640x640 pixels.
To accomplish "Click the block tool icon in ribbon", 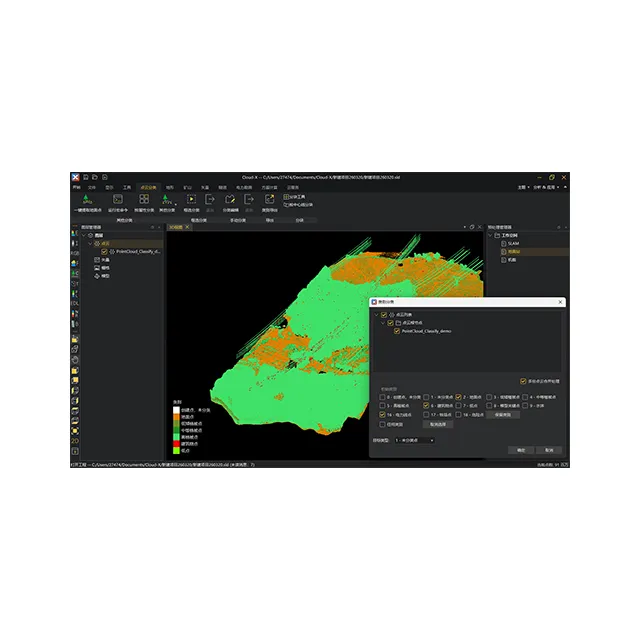I will coord(286,197).
